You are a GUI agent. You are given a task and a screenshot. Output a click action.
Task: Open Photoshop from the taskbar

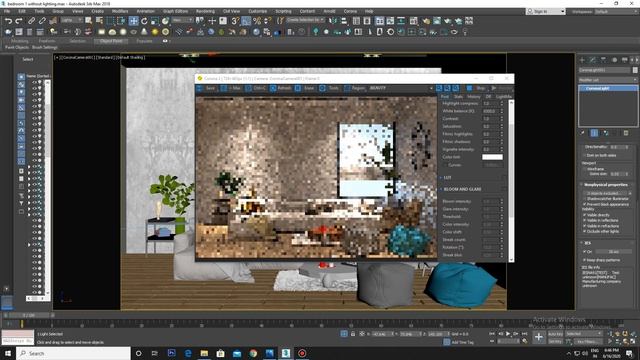171,353
